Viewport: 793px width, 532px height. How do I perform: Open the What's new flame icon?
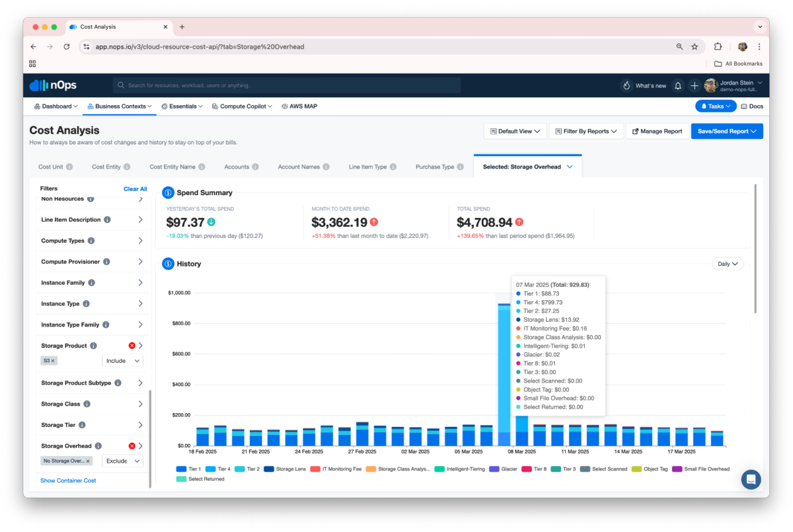(x=626, y=86)
